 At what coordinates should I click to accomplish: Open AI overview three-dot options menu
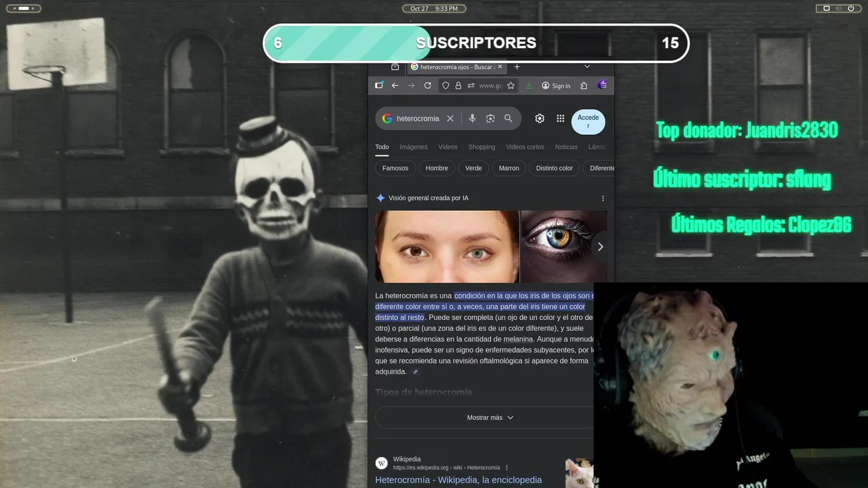(x=603, y=199)
